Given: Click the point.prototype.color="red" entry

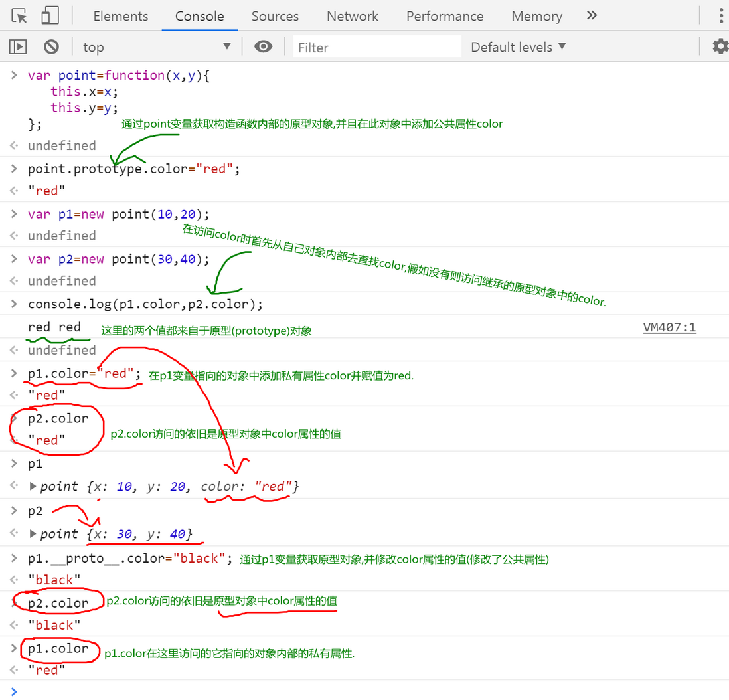Looking at the screenshot, I should [133, 169].
